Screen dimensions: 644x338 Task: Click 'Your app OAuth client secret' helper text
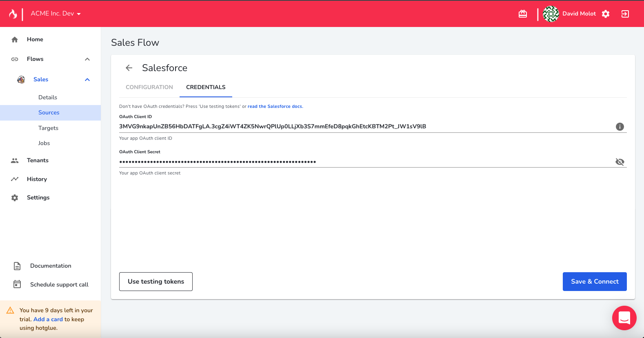pos(150,173)
